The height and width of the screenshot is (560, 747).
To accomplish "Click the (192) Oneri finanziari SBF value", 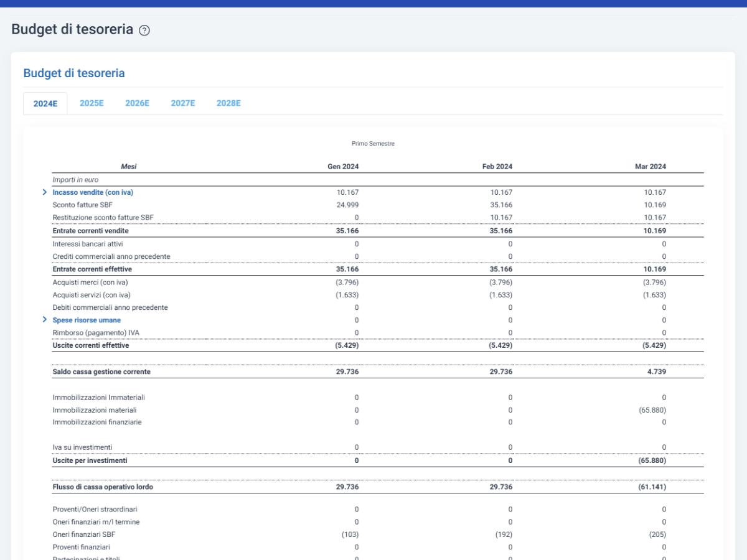I will (x=504, y=534).
